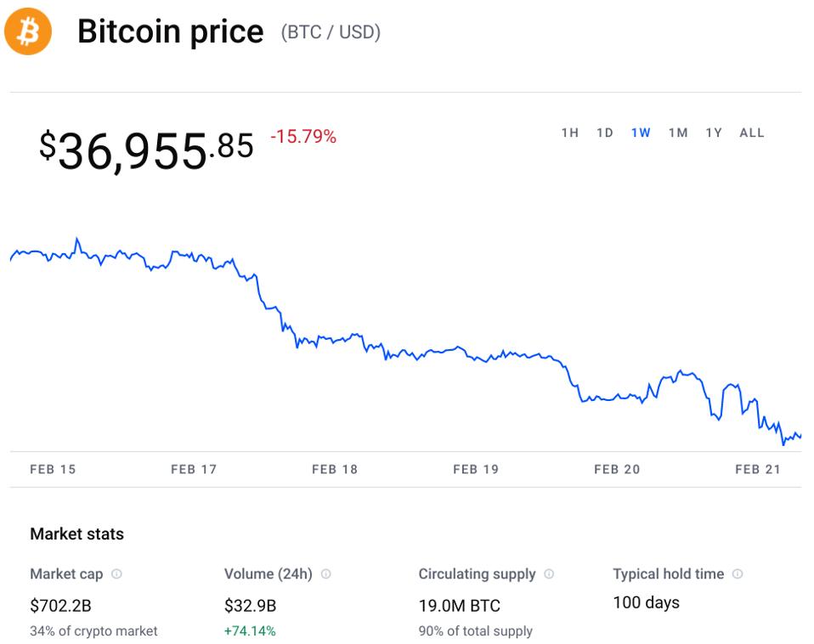Click the Circulating supply info icon
The image size is (814, 644).
pos(549,574)
